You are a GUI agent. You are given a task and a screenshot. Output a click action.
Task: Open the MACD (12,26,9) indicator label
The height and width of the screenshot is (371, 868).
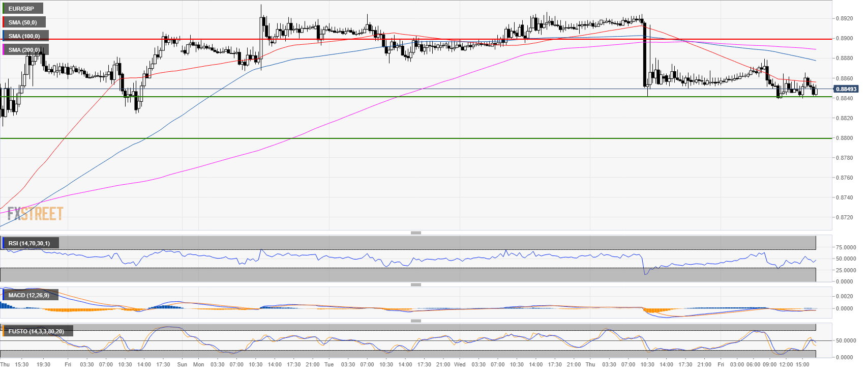(x=29, y=295)
